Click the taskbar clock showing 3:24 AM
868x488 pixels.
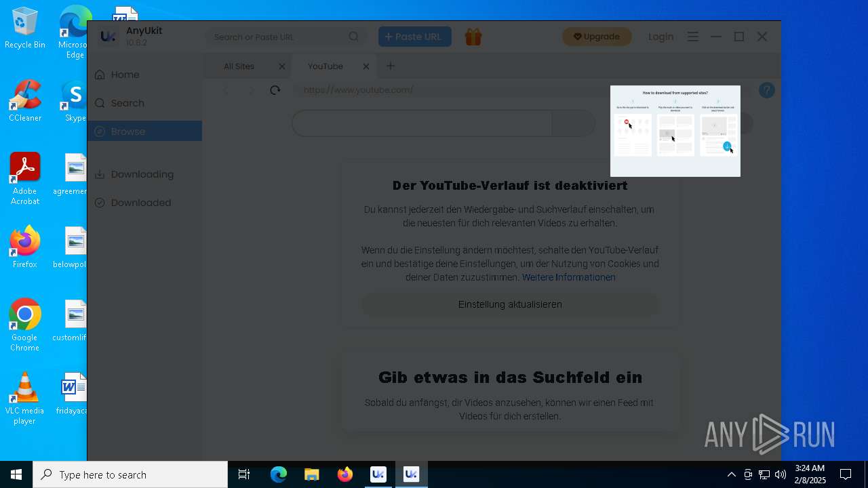click(810, 474)
